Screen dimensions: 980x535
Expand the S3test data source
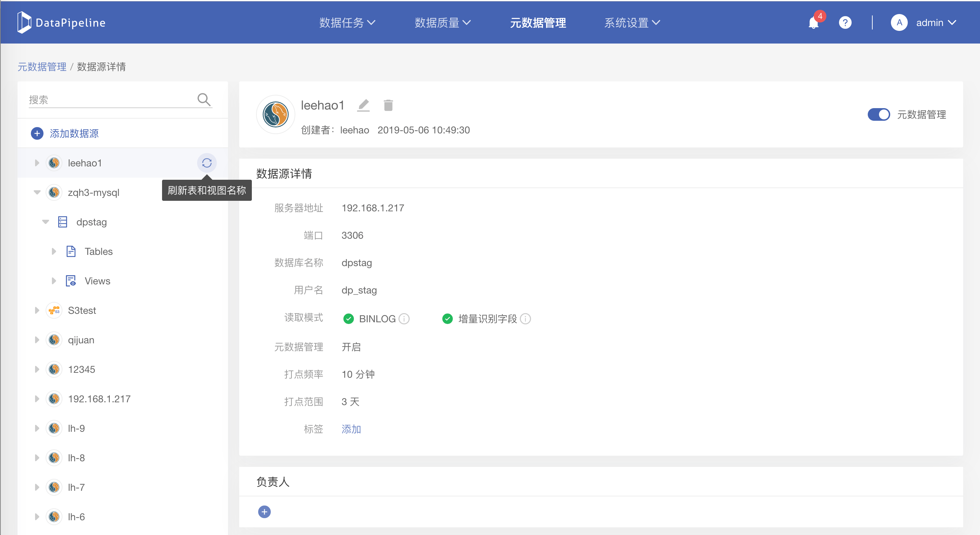point(37,310)
